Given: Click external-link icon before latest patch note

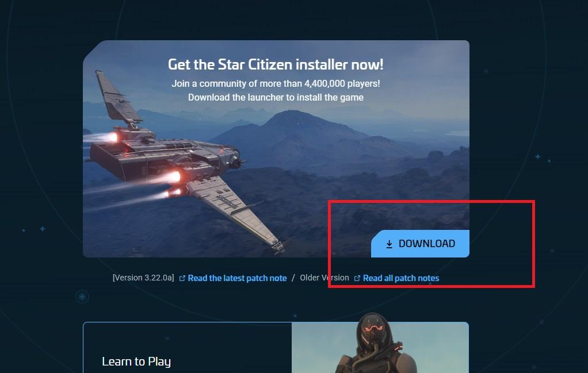Looking at the screenshot, I should 182,278.
